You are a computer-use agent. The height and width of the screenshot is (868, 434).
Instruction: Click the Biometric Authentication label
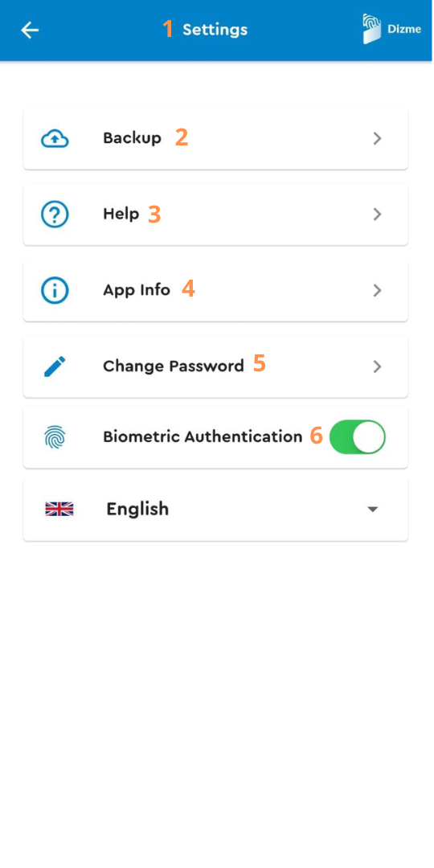point(203,436)
